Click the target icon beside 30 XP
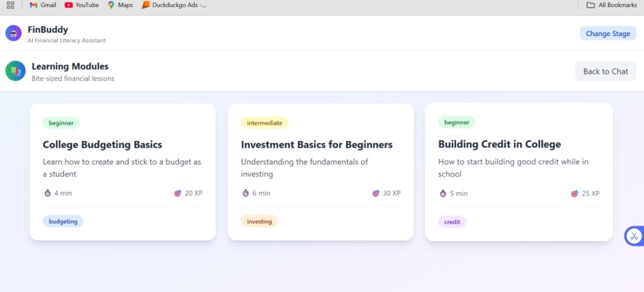 pyautogui.click(x=376, y=193)
